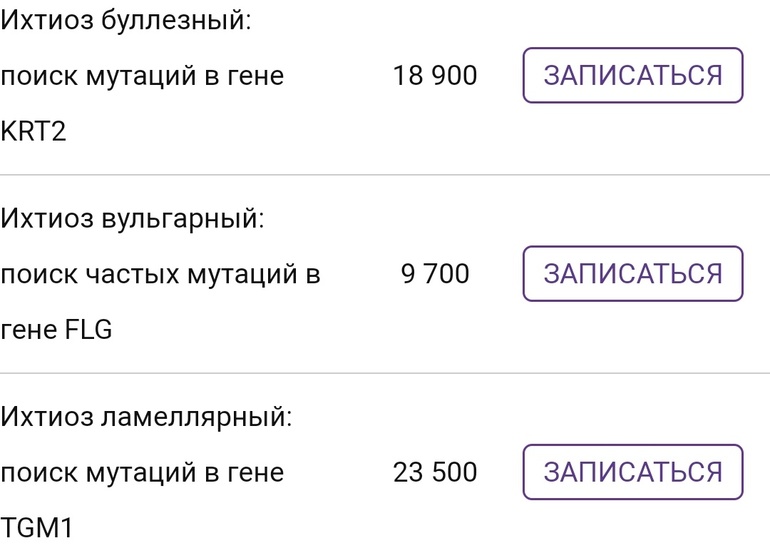Click divider above Ихтиоз ламеллярный row
The height and width of the screenshot is (558, 770).
385,373
